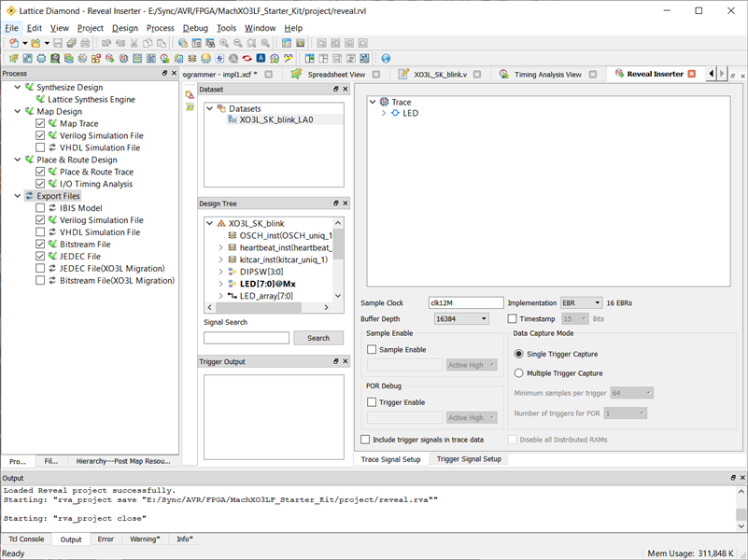The width and height of the screenshot is (748, 560).
Task: Click the Search button under Signal Search
Action: pos(318,338)
